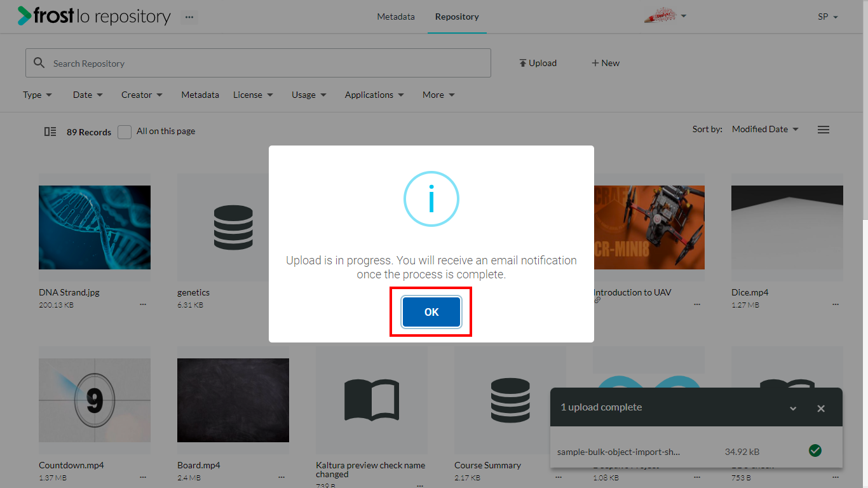Click the link icon under Introduction to UAV
Screen dimensions: 868x488
597,301
